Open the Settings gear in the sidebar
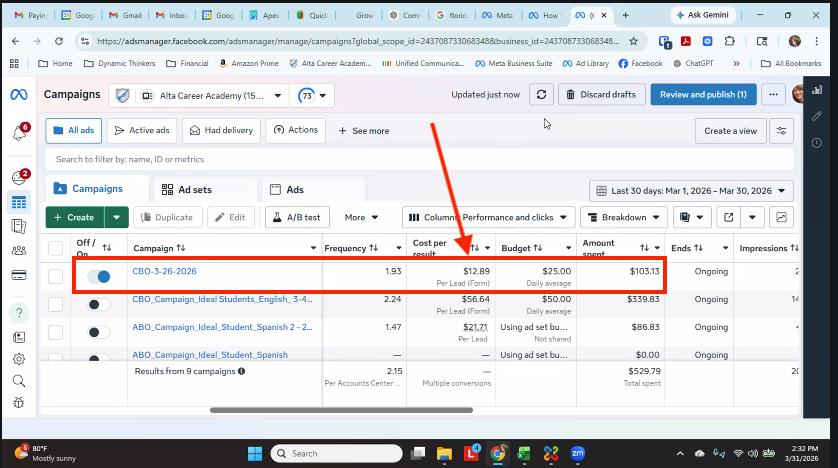838x468 pixels. tap(19, 359)
